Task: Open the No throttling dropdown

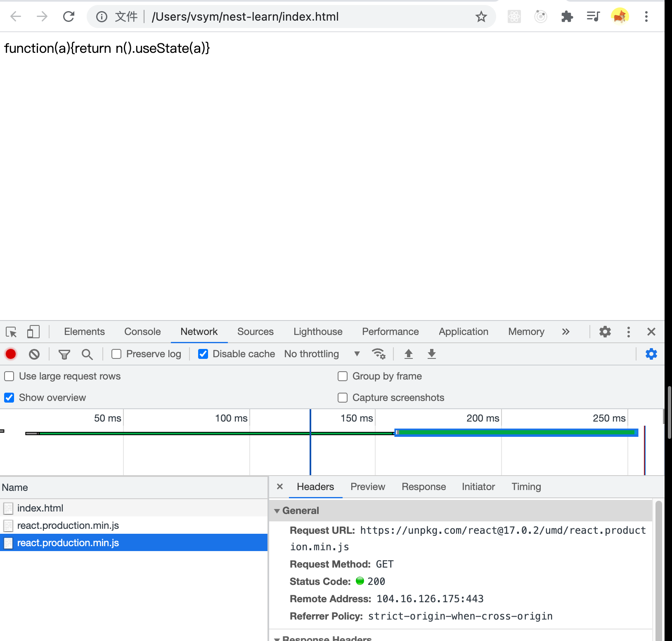Action: click(x=322, y=354)
